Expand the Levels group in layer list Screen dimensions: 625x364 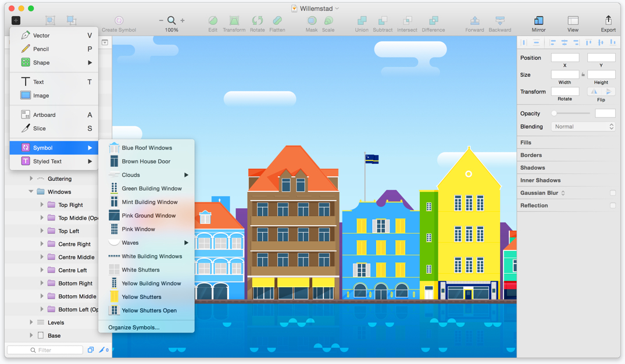pos(31,322)
